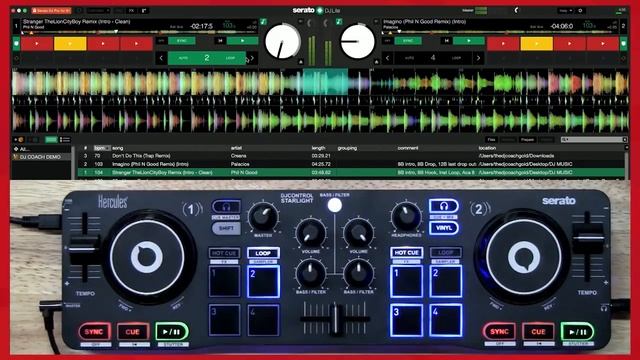
Task: Sort library by length column header
Action: tap(318, 148)
